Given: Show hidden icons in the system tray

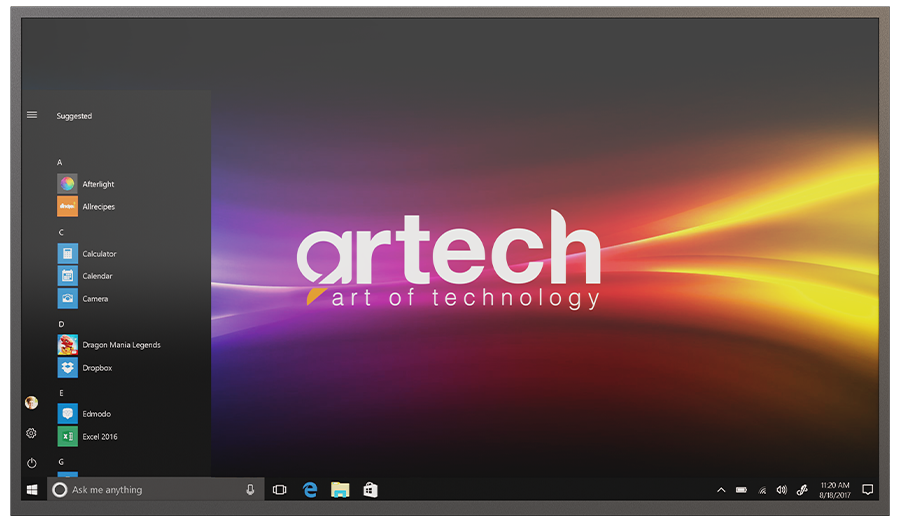Looking at the screenshot, I should pyautogui.click(x=721, y=490).
